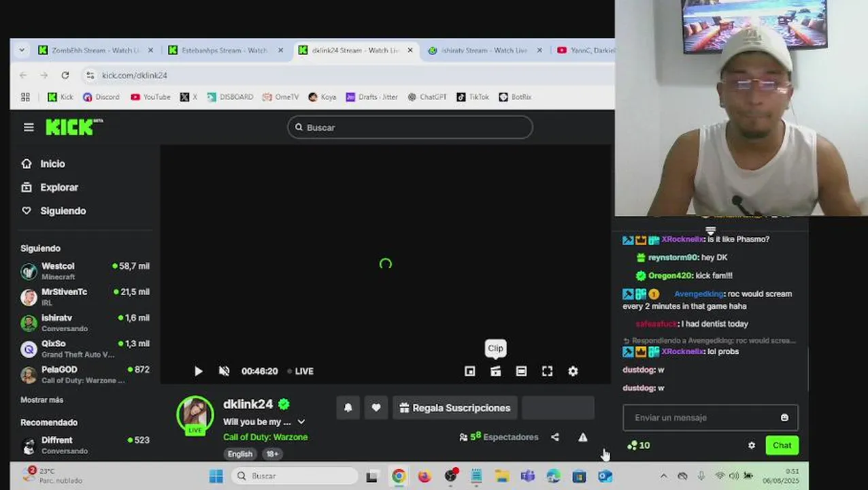Expand following list with Mostrar más
The width and height of the screenshot is (868, 490).
coord(41,400)
